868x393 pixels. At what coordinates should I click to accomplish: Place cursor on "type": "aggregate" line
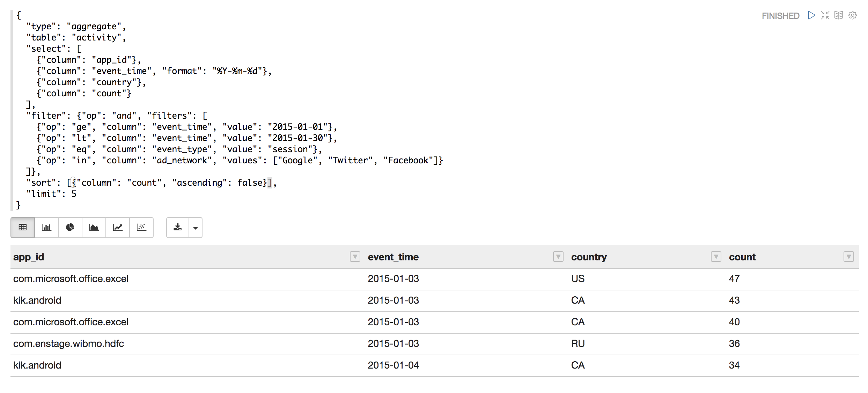click(x=76, y=27)
